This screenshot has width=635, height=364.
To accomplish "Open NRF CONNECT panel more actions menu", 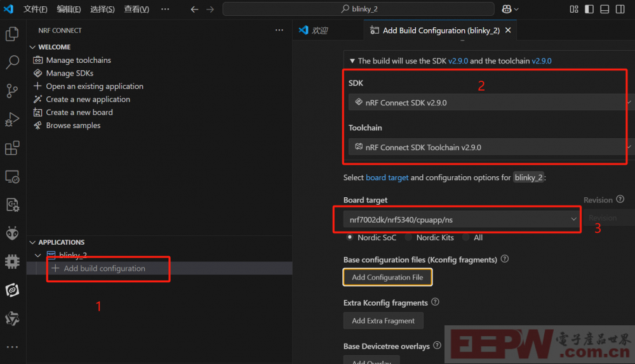I will point(279,30).
